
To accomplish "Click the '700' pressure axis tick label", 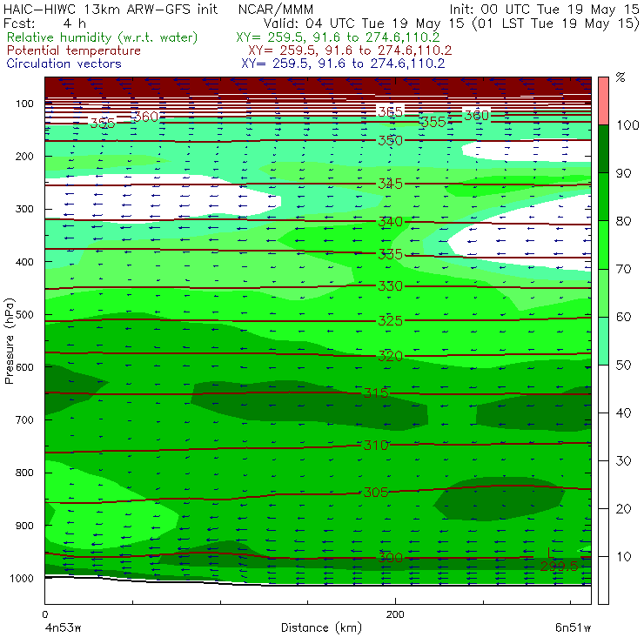I will [x=24, y=420].
